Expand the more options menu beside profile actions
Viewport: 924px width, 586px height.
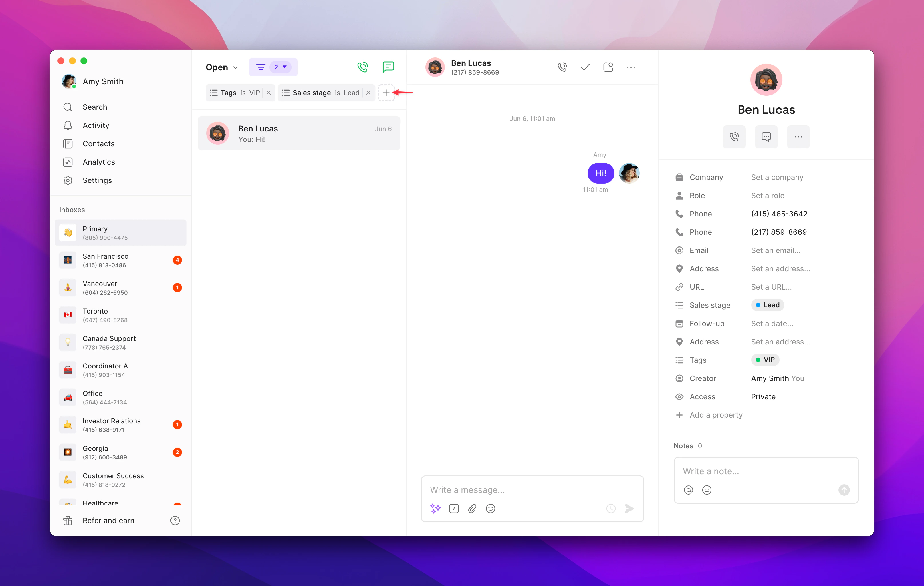coord(798,137)
